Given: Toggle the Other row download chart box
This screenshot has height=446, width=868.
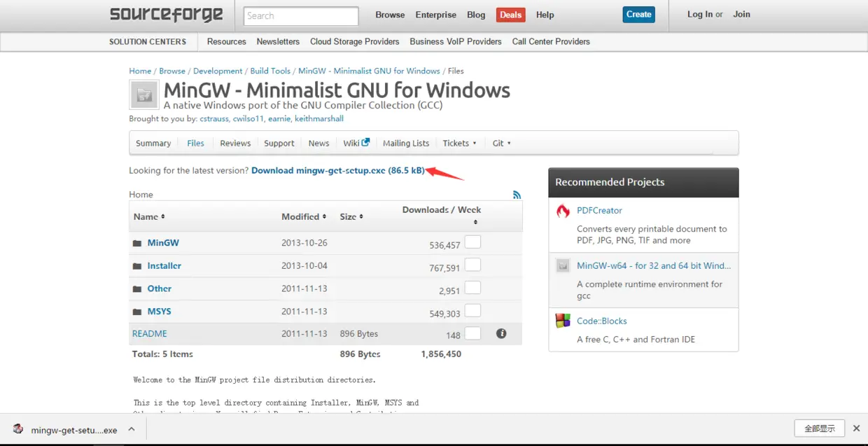Looking at the screenshot, I should tap(472, 288).
